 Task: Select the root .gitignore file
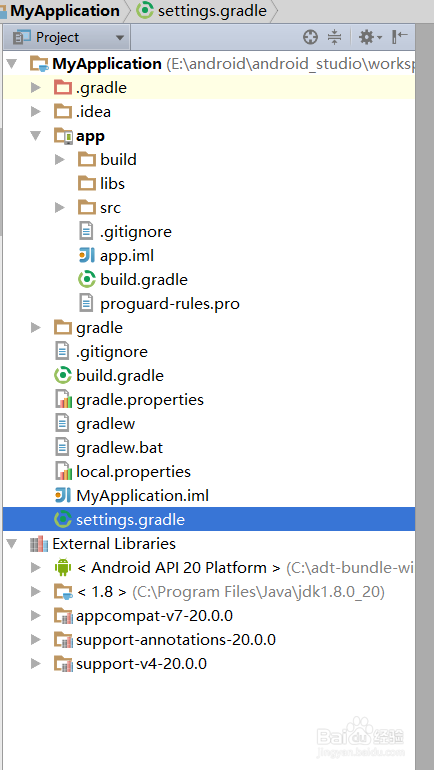click(112, 352)
